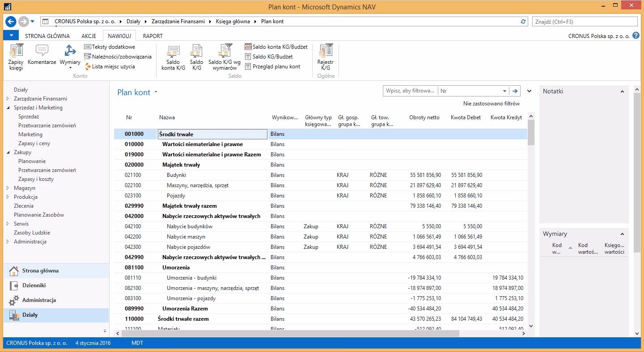The width and height of the screenshot is (644, 352).
Task: Click Przegląd planu kont button
Action: click(x=276, y=67)
